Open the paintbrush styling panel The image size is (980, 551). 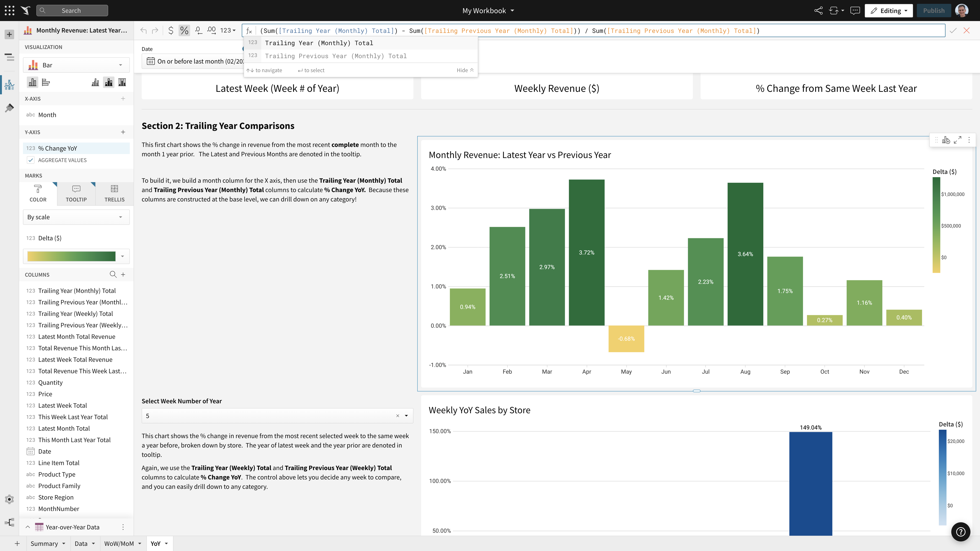point(9,108)
